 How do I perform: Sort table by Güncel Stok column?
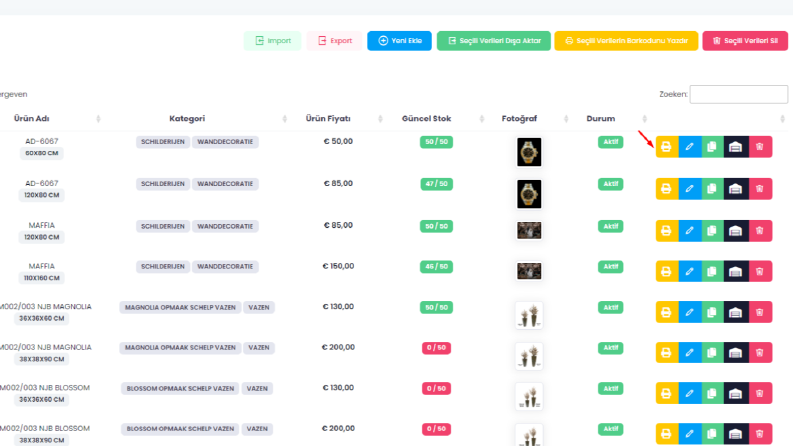click(426, 118)
